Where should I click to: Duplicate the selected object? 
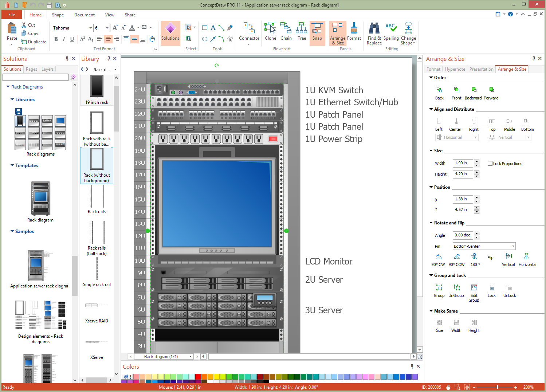coord(34,42)
